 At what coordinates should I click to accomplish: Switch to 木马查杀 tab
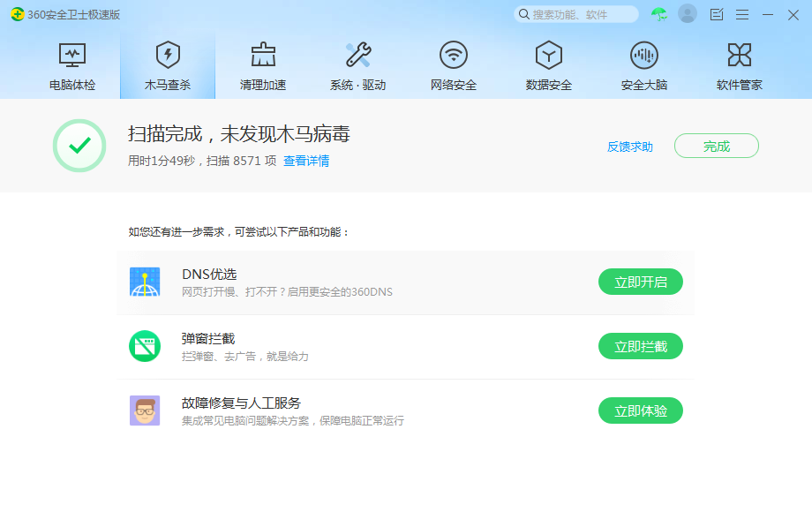click(x=168, y=66)
